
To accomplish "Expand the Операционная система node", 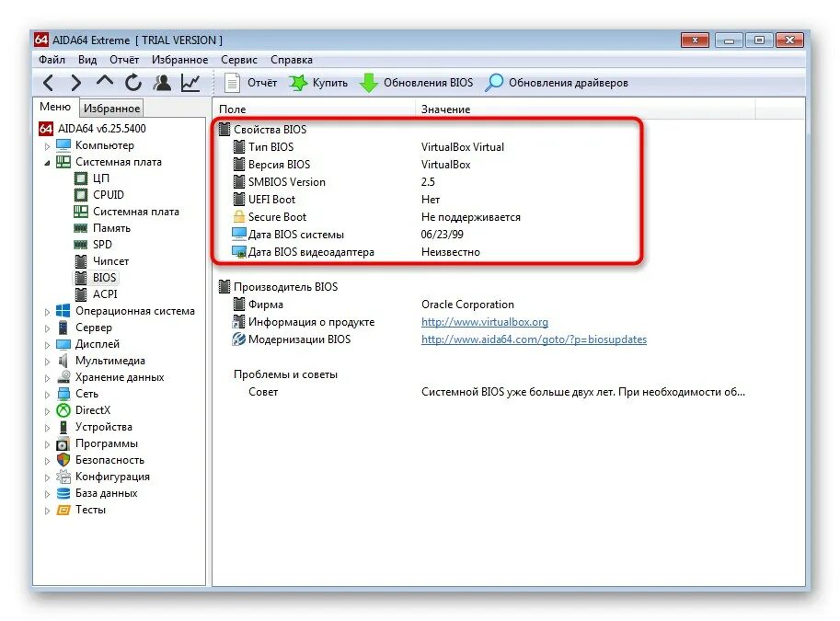I will 47,312.
